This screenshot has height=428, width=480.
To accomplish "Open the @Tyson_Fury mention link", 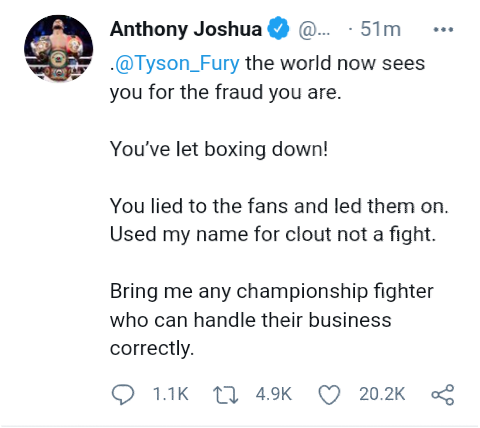I will [177, 63].
